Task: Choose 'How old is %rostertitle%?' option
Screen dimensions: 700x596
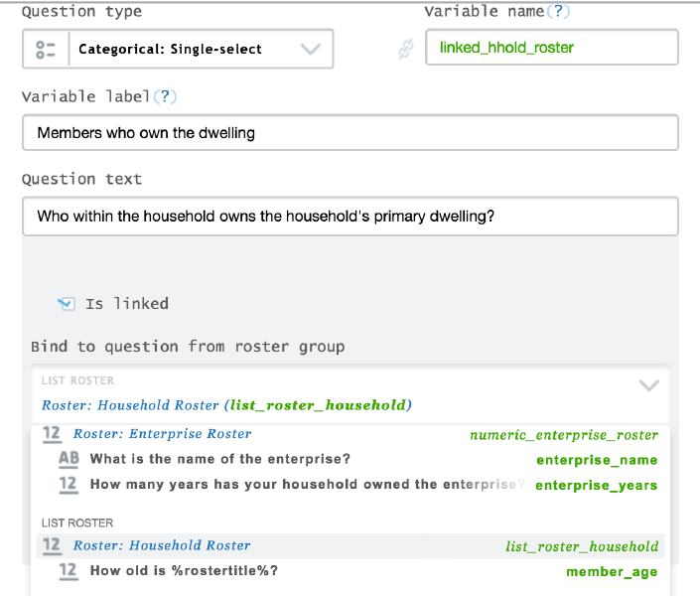Action: (184, 571)
